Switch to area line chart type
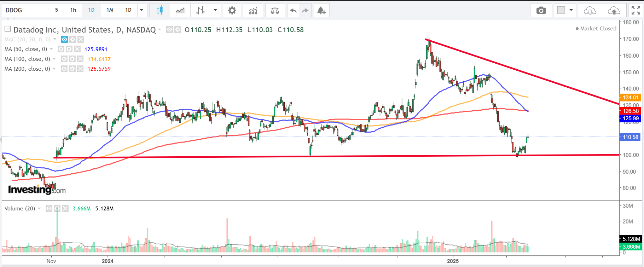 pos(180,10)
